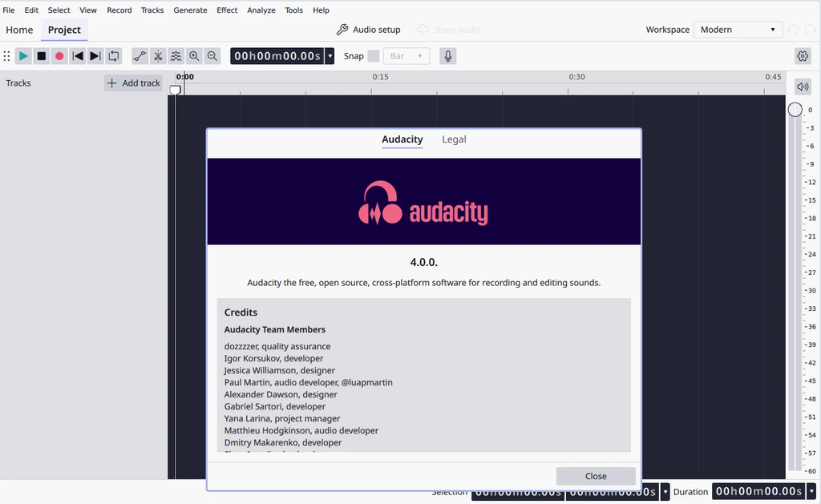The height and width of the screenshot is (504, 821).
Task: Click the 0:30 mark on timeline ruler
Action: [577, 77]
